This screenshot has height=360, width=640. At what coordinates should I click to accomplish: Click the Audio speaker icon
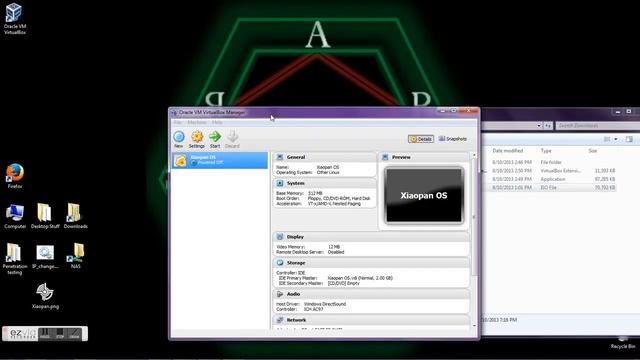(280, 294)
